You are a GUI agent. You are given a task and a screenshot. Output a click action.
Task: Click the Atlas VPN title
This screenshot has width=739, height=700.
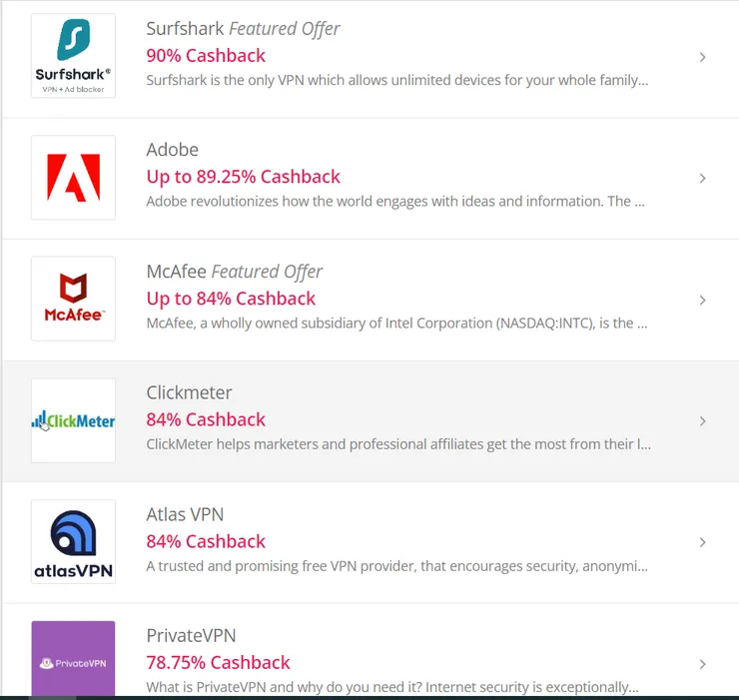pos(185,514)
